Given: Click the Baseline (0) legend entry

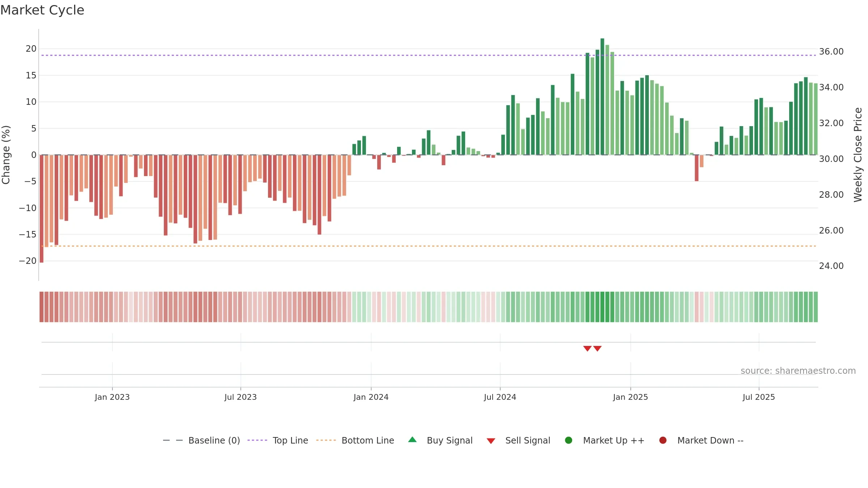Looking at the screenshot, I should tap(201, 440).
